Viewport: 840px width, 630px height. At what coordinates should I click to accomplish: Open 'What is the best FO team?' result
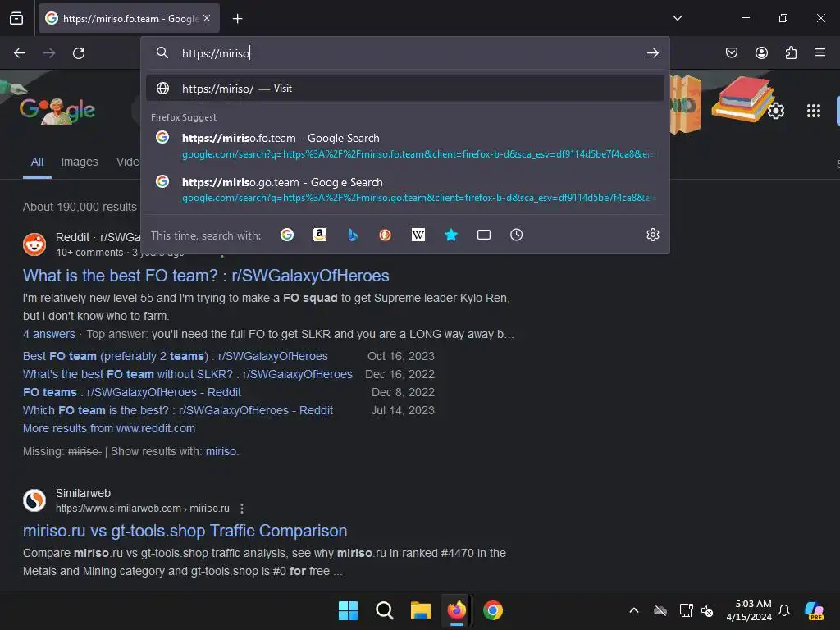click(206, 276)
